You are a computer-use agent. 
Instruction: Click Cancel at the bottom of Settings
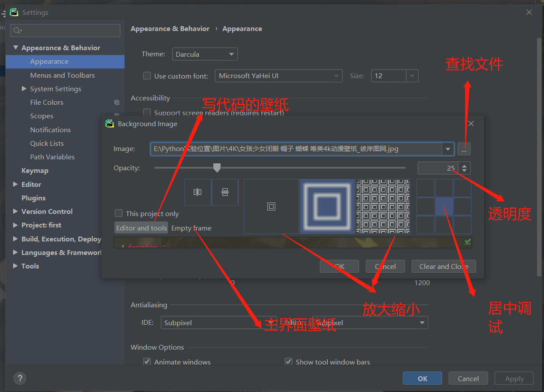coord(468,378)
